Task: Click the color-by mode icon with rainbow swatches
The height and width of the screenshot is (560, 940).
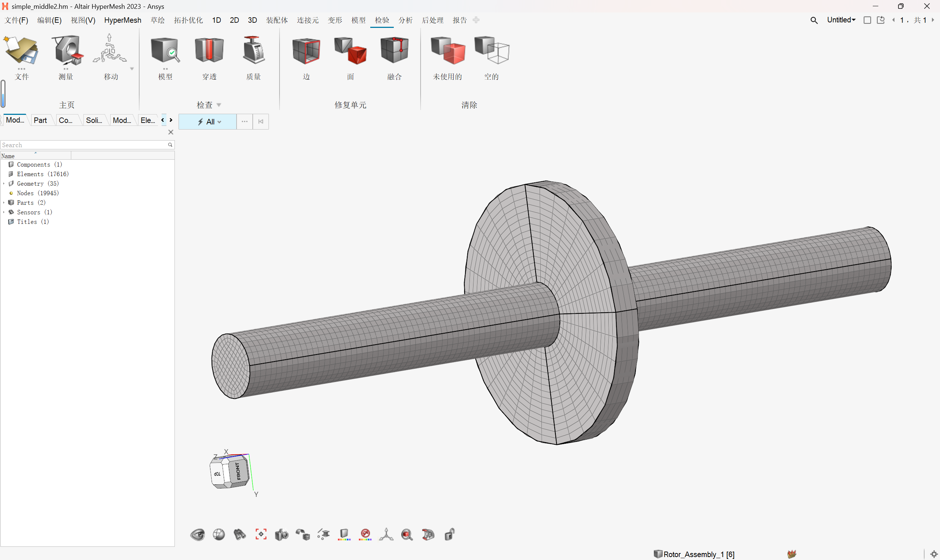Action: coord(344,534)
